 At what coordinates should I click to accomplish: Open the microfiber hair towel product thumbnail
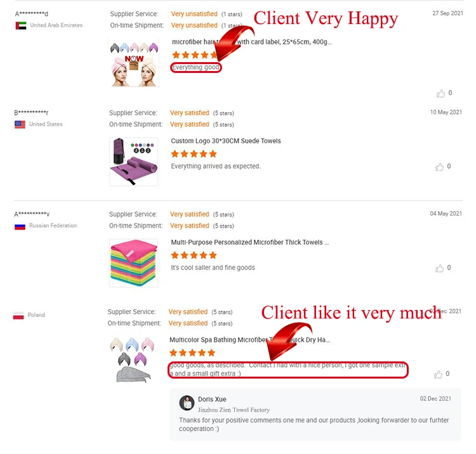click(x=134, y=63)
